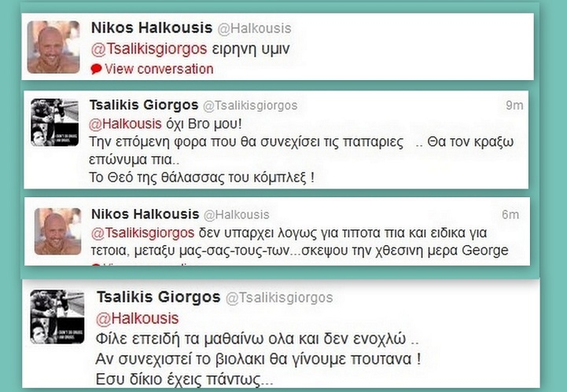This screenshot has width=567, height=392.
Task: Click the @Halkousis mention before όχι Bro μου
Action: (125, 124)
